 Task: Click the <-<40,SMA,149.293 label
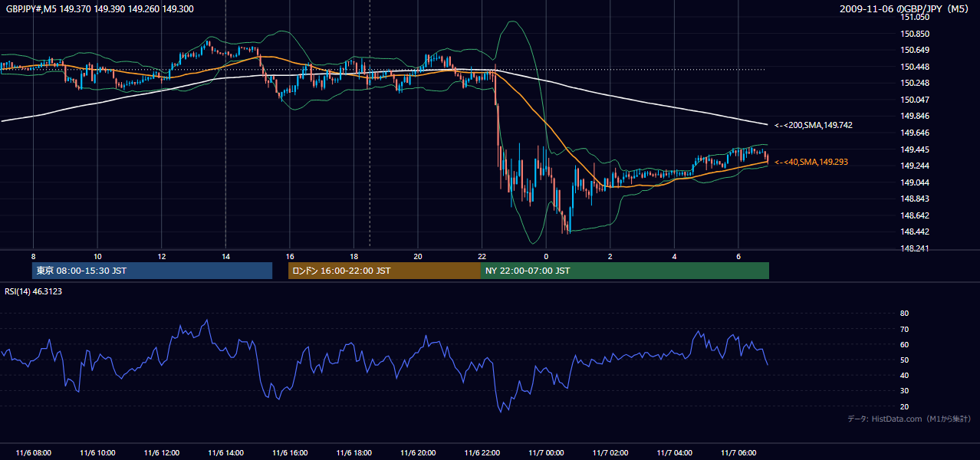[811, 163]
